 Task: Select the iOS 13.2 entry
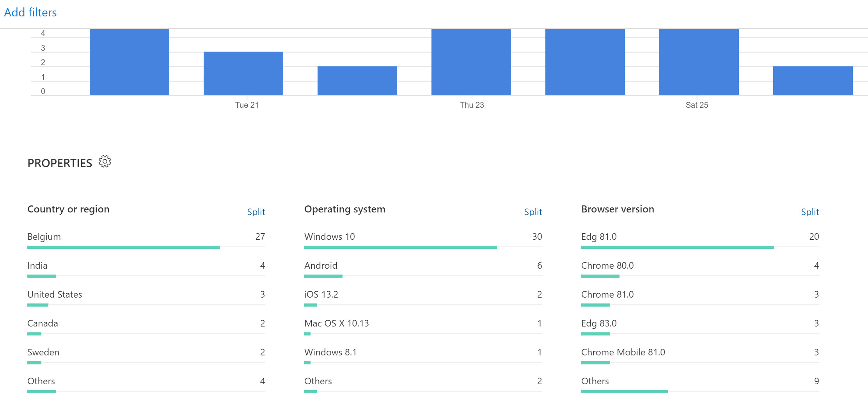pyautogui.click(x=321, y=294)
